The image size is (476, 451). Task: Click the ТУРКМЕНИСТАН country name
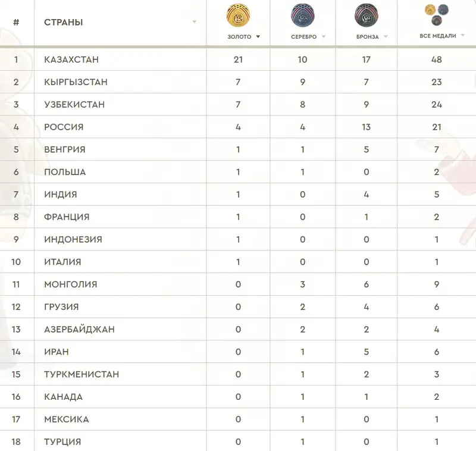coord(82,374)
